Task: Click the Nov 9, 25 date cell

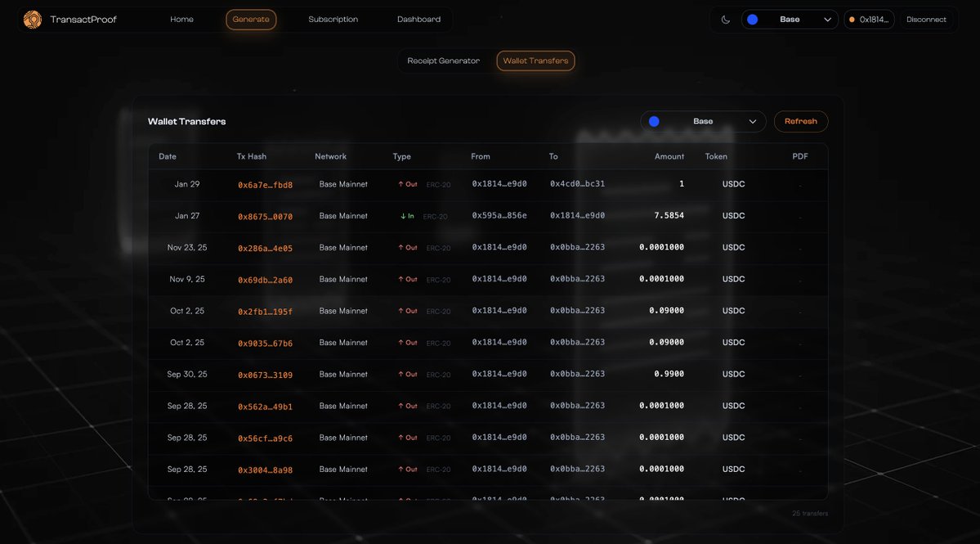Action: coord(187,279)
